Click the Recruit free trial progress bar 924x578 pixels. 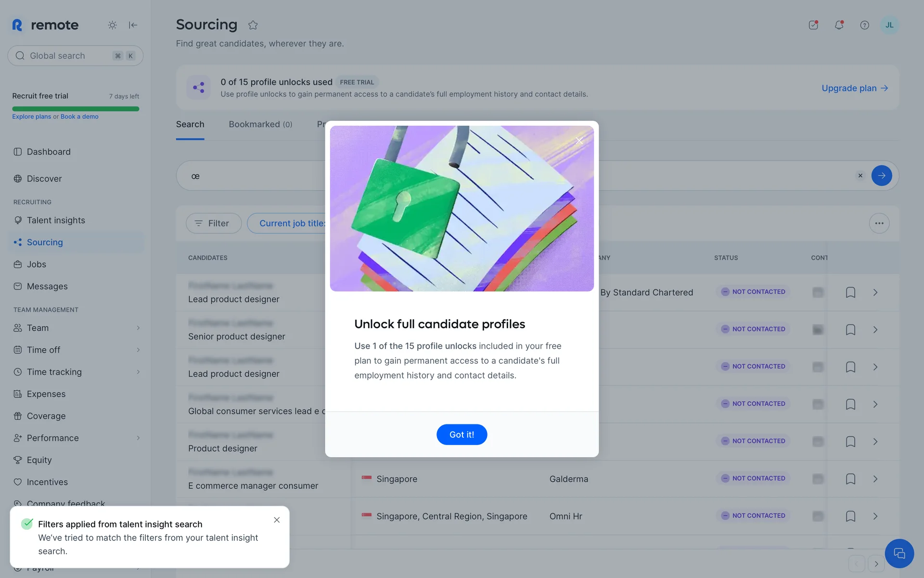click(x=76, y=109)
